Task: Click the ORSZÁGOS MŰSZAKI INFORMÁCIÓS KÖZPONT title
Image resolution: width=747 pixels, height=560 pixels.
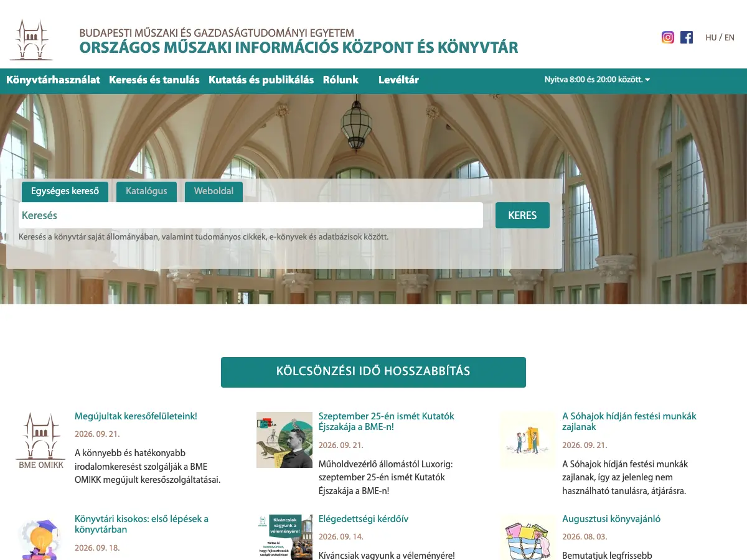Action: 299,47
